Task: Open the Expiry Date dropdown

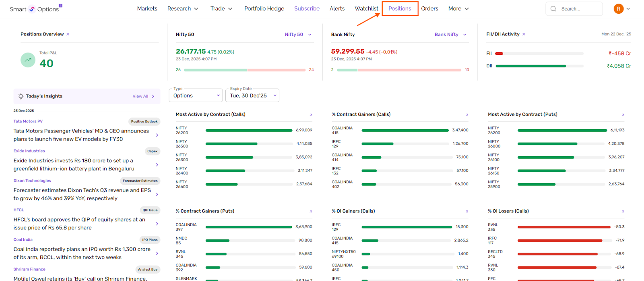Action: (x=252, y=95)
